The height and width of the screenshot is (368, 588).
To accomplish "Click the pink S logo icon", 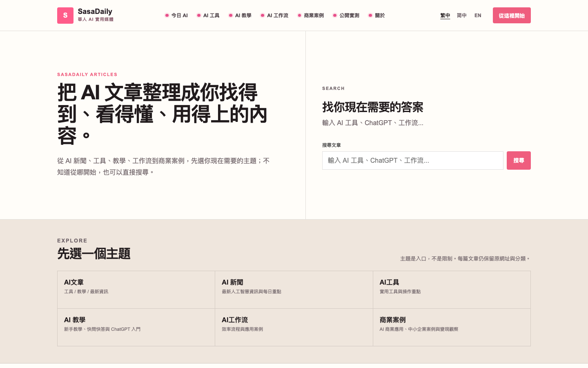I will point(65,16).
